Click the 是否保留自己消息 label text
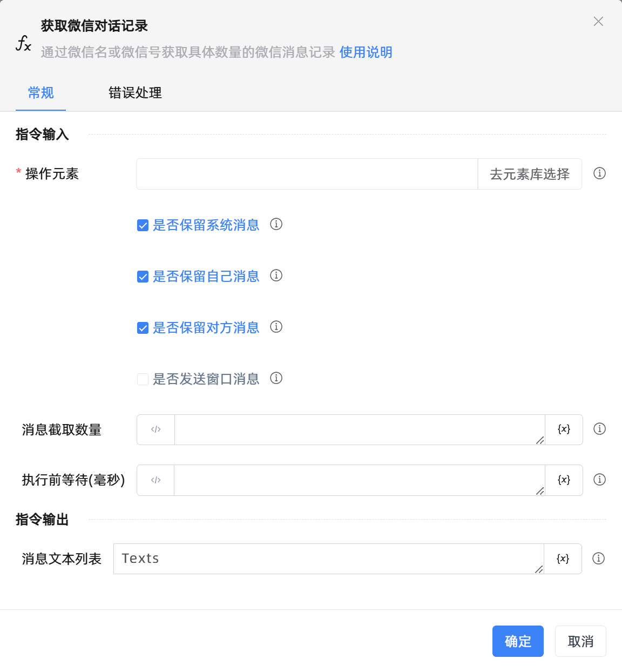This screenshot has height=672, width=622. (206, 277)
